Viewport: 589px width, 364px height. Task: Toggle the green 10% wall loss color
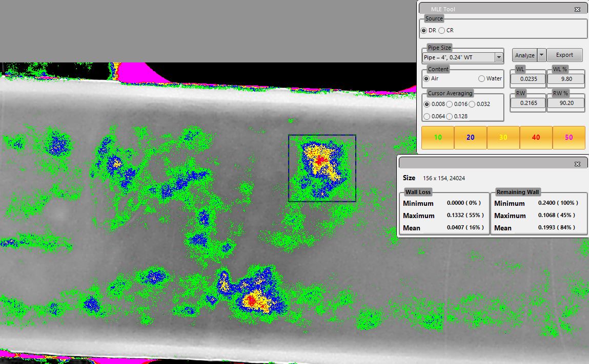point(437,138)
